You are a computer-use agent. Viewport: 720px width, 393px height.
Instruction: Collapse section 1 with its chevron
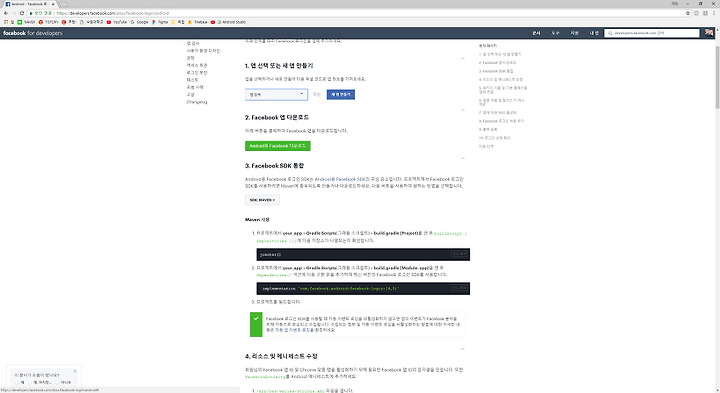point(462,59)
